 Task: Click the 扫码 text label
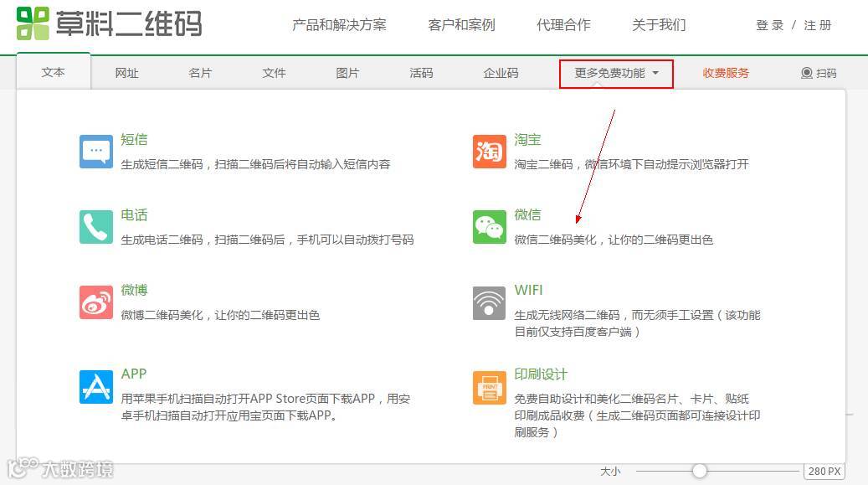point(826,73)
